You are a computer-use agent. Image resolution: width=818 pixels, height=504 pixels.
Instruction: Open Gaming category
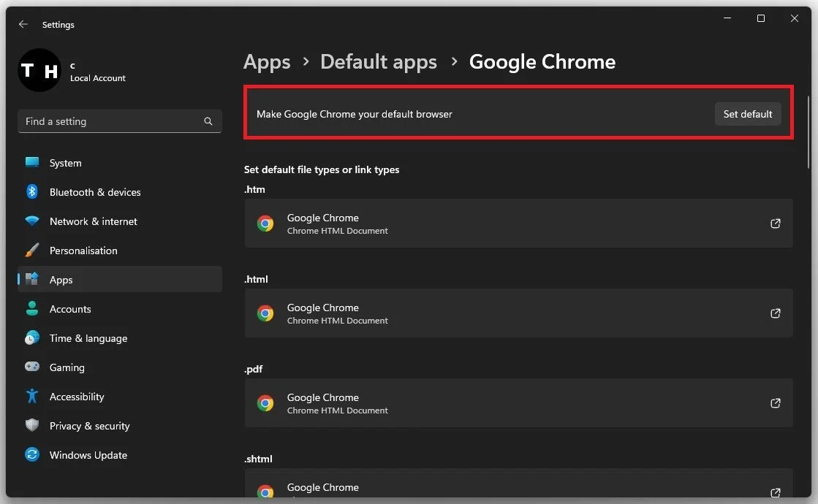pos(119,367)
